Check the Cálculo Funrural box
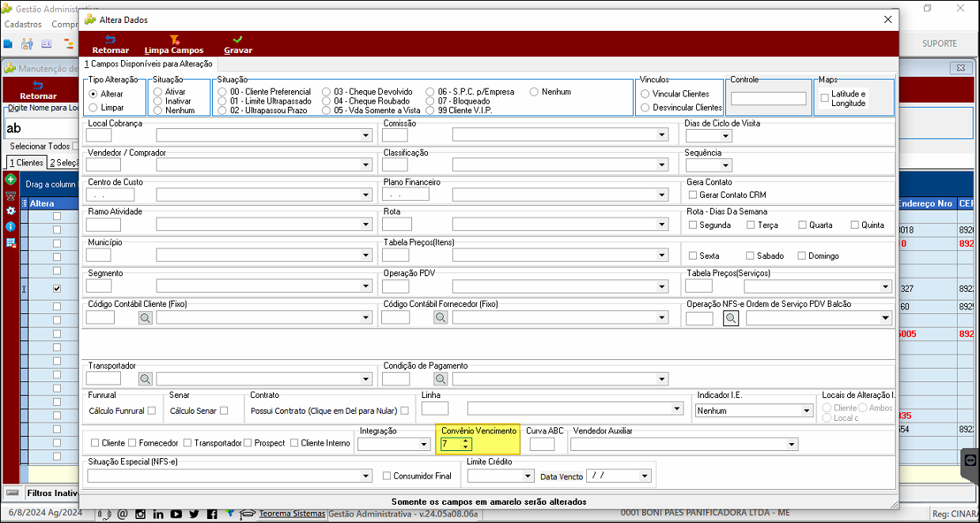The height and width of the screenshot is (523, 980). (152, 411)
